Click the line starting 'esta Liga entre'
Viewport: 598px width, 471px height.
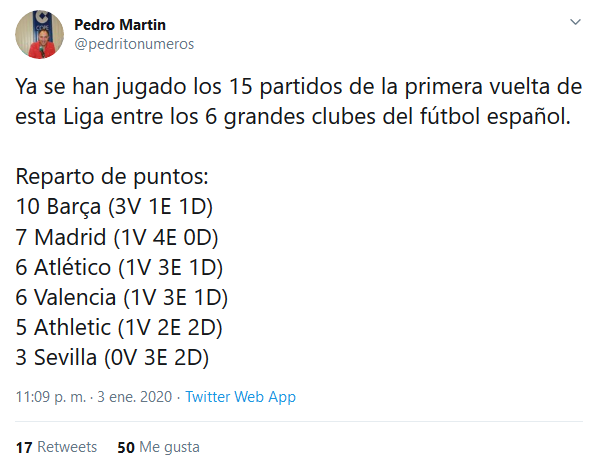coord(293,116)
